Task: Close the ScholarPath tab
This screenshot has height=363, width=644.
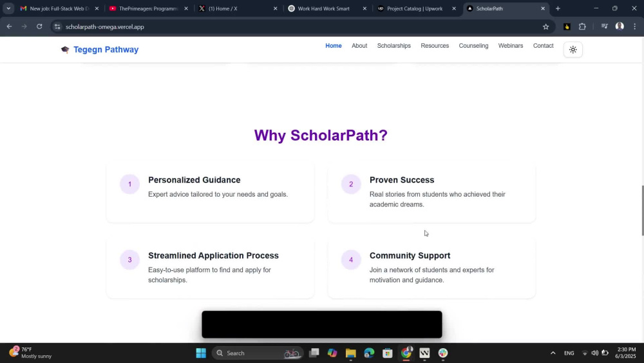Action: click(x=542, y=8)
